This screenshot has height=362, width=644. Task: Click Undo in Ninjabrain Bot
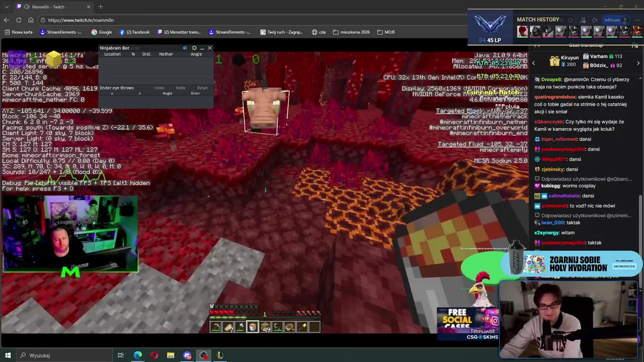coord(159,88)
